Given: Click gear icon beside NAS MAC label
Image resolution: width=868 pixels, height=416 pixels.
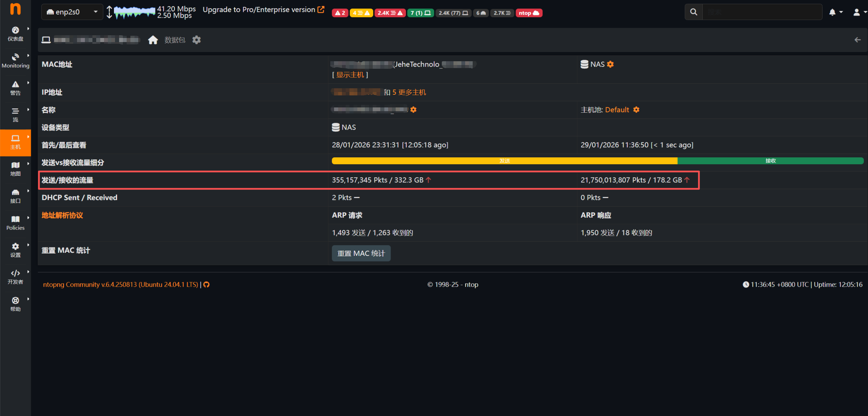Looking at the screenshot, I should [x=610, y=64].
